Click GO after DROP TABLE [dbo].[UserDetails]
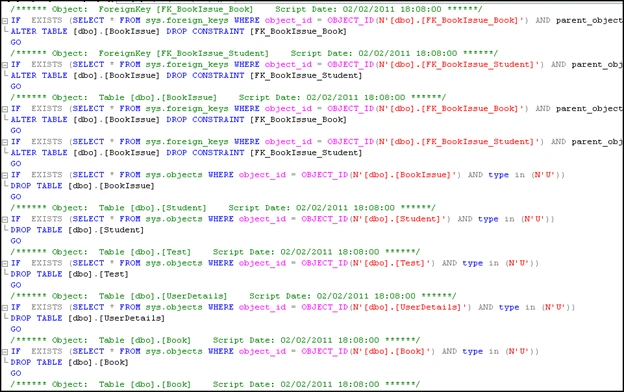 [x=16, y=330]
